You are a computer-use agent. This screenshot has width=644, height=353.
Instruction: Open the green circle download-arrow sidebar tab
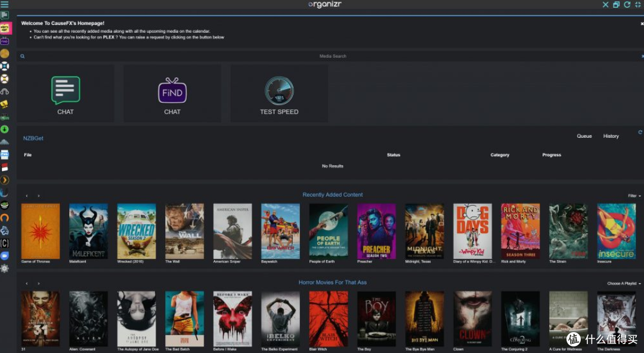point(5,129)
